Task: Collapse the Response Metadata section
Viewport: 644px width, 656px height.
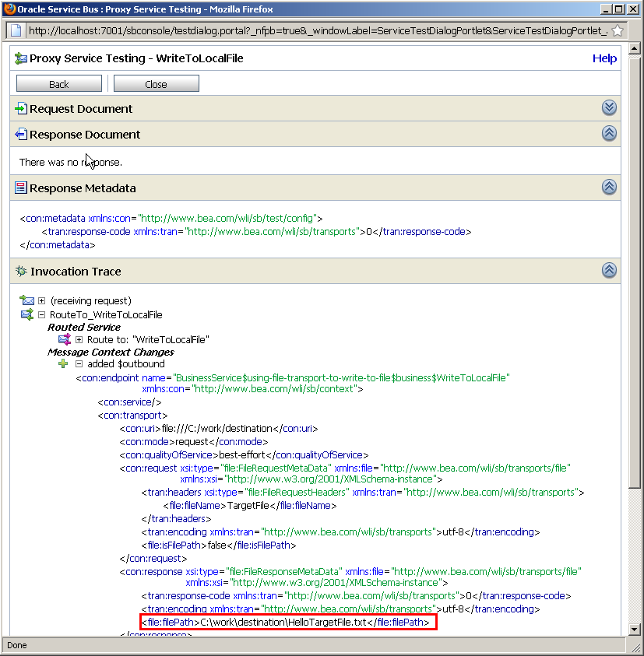Action: click(x=609, y=187)
